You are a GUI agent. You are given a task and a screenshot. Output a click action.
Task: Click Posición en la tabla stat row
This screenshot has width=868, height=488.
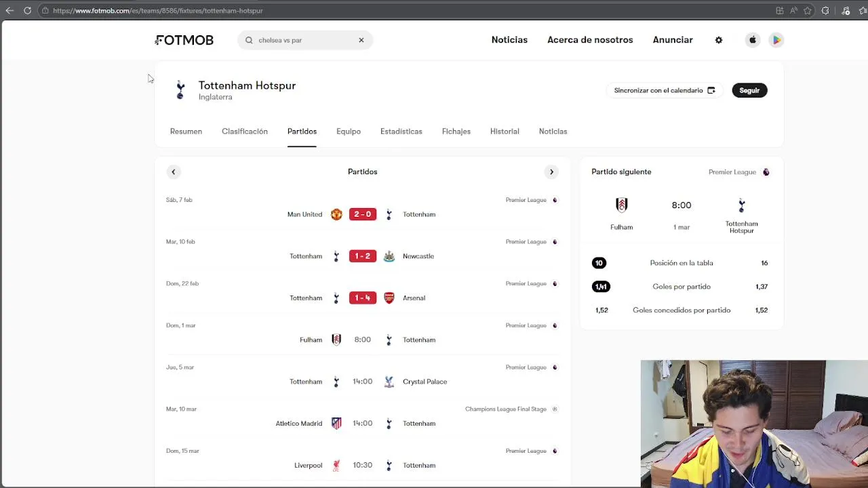(x=682, y=263)
